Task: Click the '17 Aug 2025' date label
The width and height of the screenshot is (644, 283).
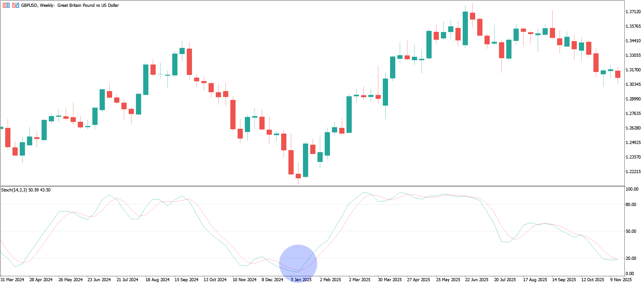Action: click(x=535, y=280)
